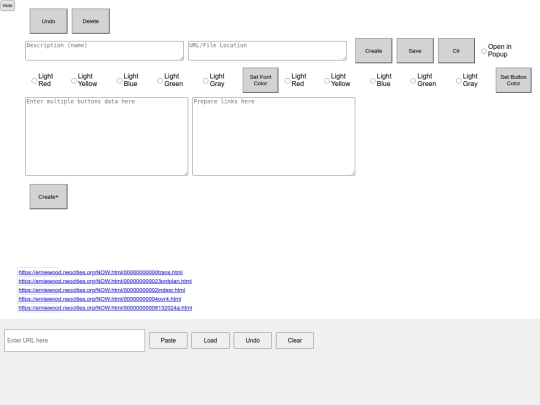This screenshot has width=540, height=405.
Task: Click the Create button next to Save
Action: pyautogui.click(x=374, y=51)
